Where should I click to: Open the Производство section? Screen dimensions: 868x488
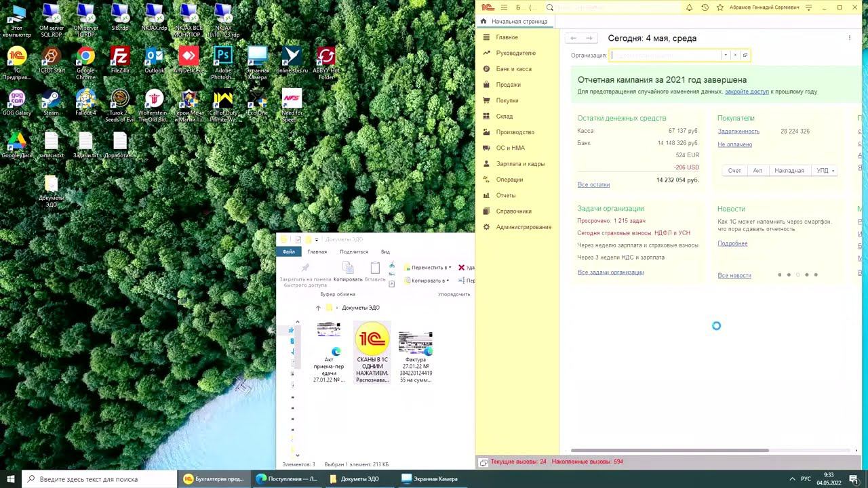[515, 132]
